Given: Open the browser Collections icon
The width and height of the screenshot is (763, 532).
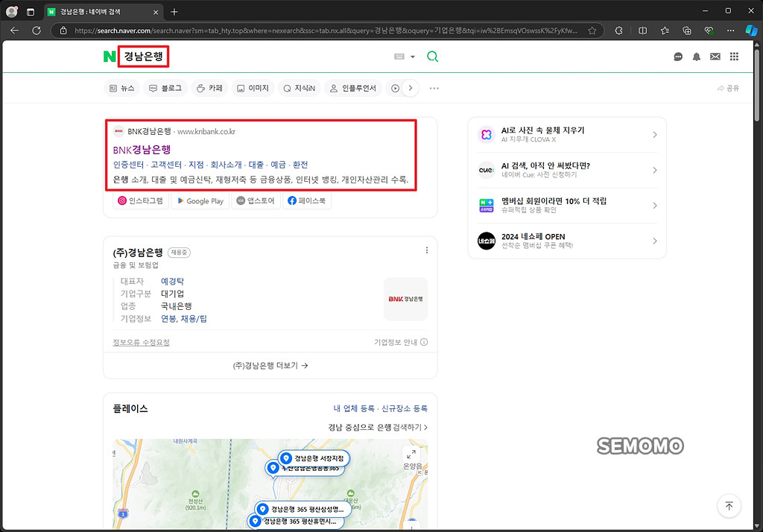Looking at the screenshot, I should (686, 31).
